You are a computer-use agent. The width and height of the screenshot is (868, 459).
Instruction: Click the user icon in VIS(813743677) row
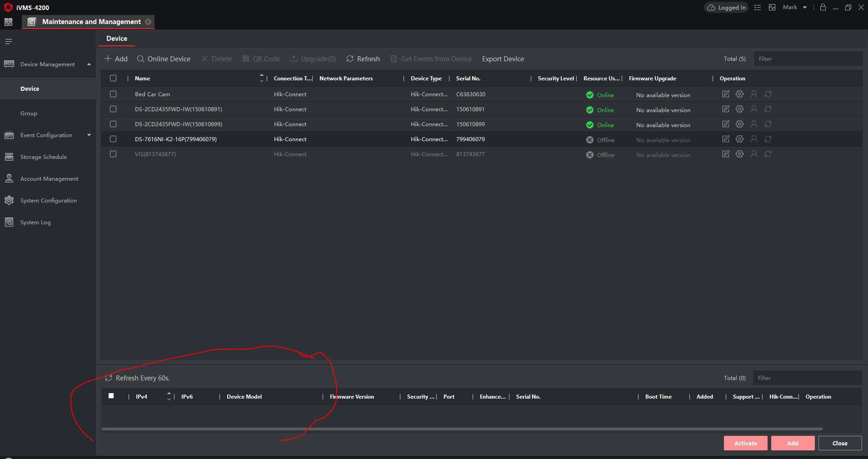coord(754,154)
